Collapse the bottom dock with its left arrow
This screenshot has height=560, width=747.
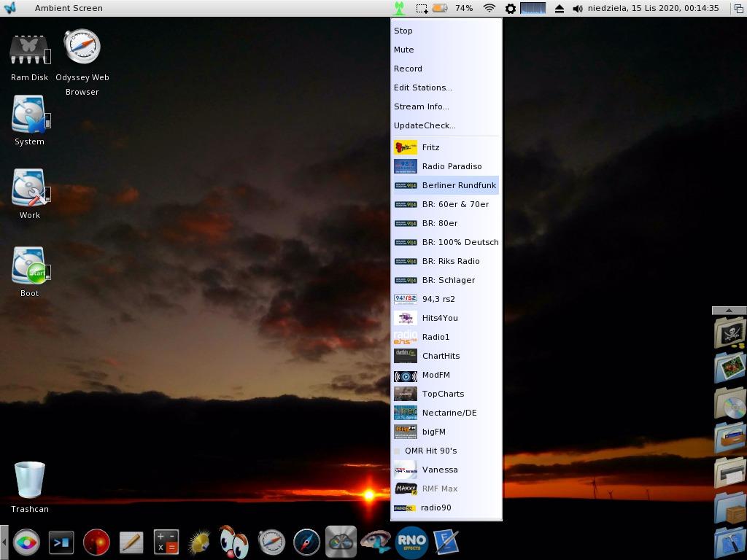(4, 542)
